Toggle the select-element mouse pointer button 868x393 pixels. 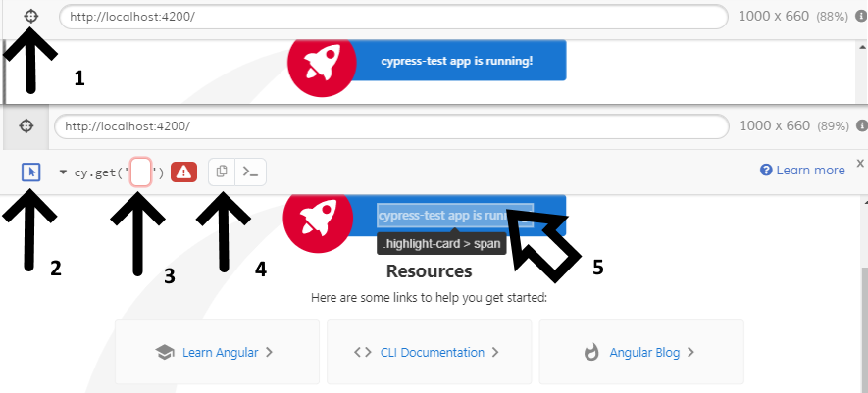(31, 172)
